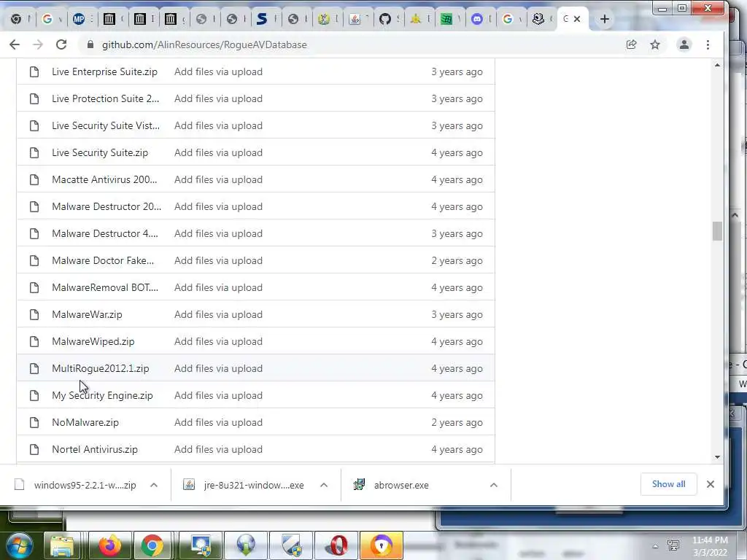Image resolution: width=747 pixels, height=560 pixels.
Task: Open commit message in MalwareWar.zip row
Action: [218, 315]
